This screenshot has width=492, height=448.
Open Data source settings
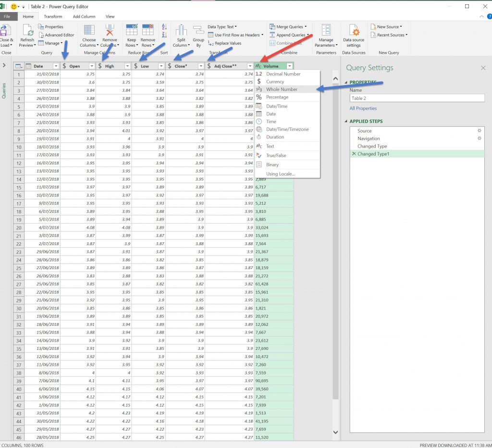[x=354, y=31]
